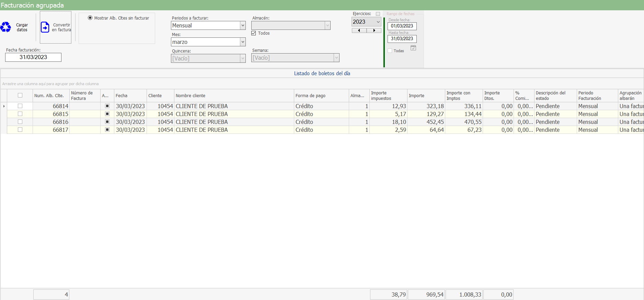This screenshot has height=300, width=644.
Task: Click previous year arrow under Ejercicios
Action: point(359,31)
